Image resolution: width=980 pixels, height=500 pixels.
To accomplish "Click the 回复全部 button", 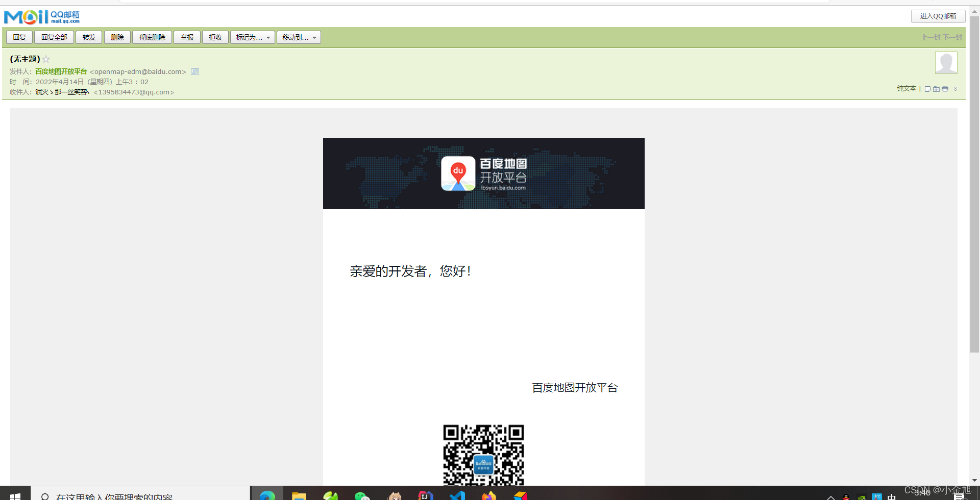I will [54, 37].
